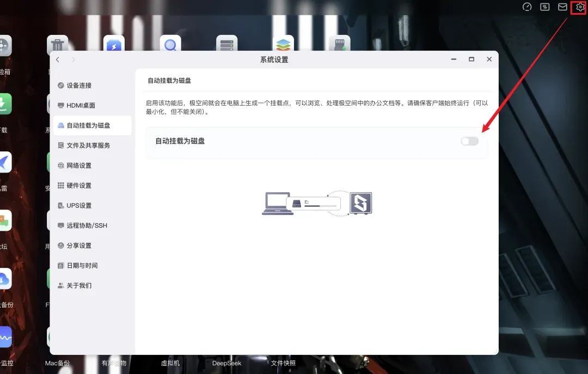Open the performance monitor dial icon
The width and height of the screenshot is (588, 374).
tap(526, 7)
